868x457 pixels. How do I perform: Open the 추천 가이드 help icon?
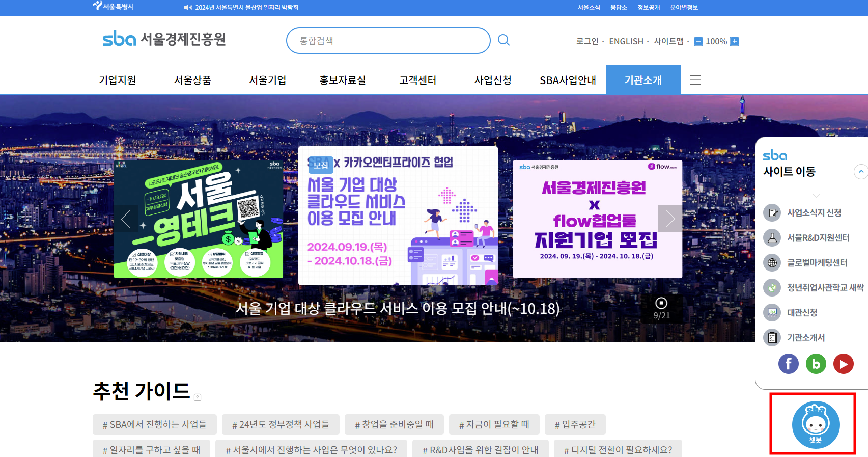point(198,397)
